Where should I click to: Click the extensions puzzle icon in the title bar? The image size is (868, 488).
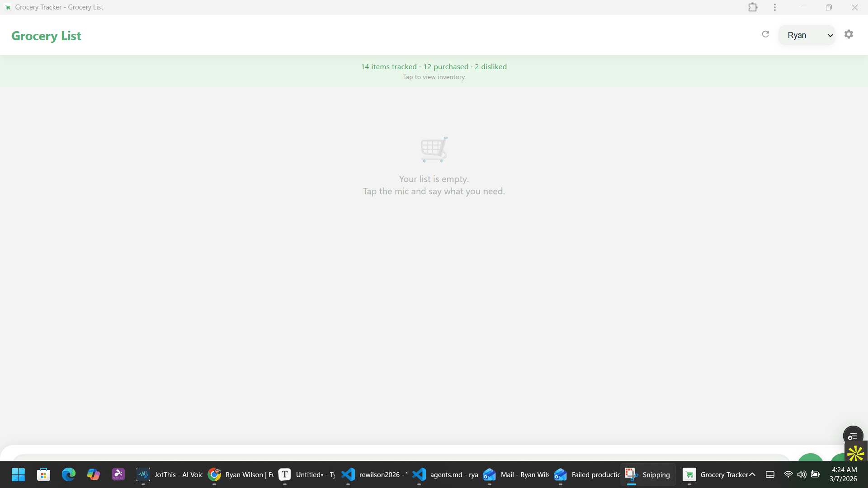(753, 7)
